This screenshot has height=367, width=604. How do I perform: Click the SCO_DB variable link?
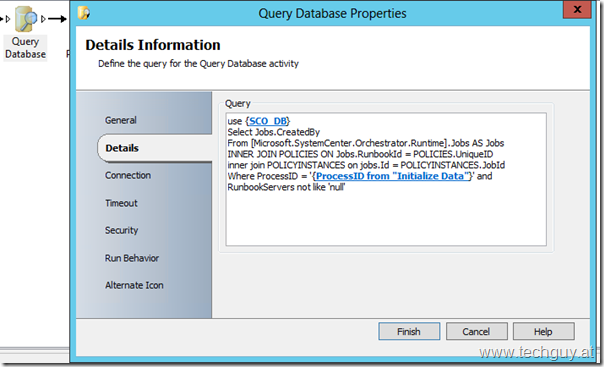(268, 121)
